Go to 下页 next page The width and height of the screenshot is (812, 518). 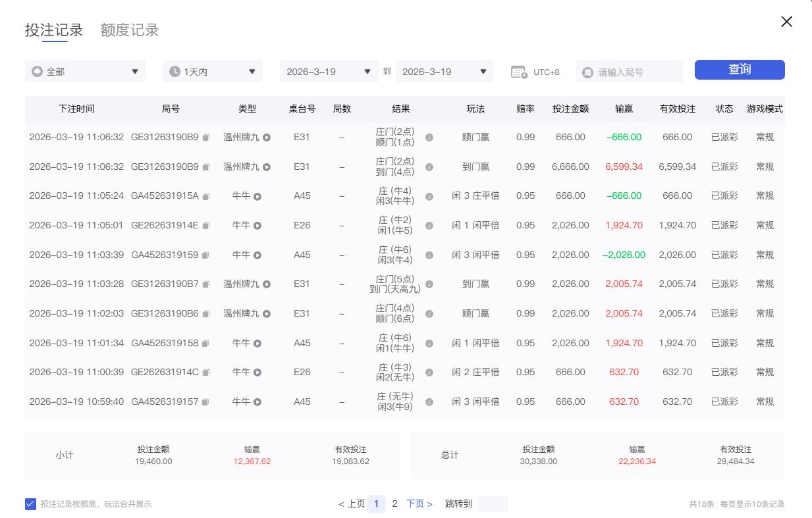[419, 504]
